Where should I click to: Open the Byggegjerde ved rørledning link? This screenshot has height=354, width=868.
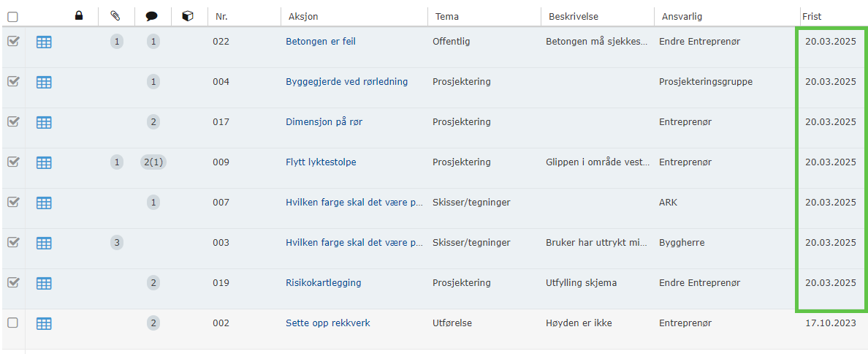click(x=346, y=82)
